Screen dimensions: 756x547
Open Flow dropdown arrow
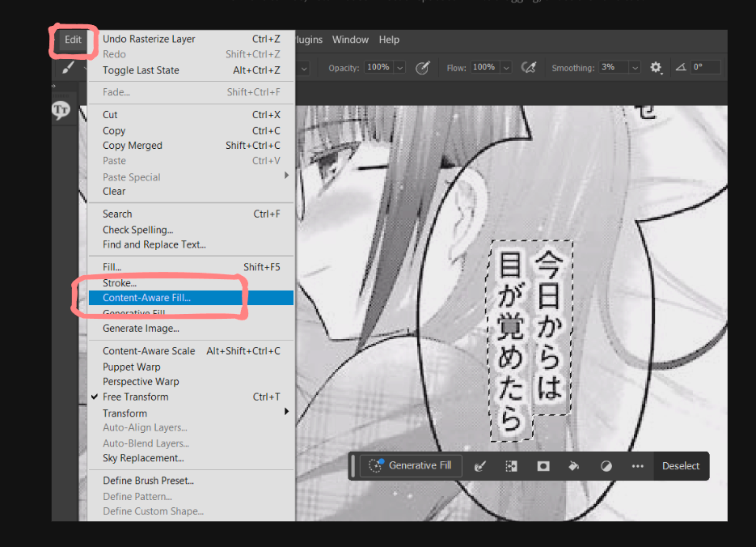point(506,68)
